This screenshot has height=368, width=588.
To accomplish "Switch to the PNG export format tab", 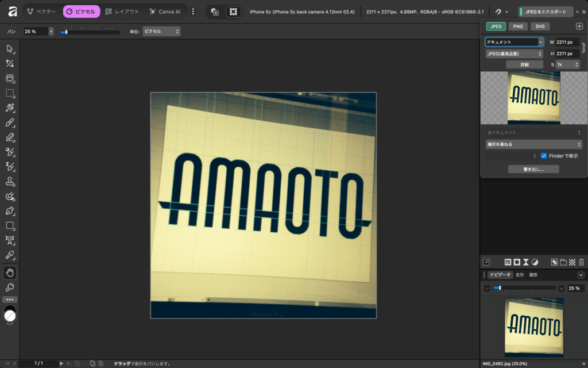I will [517, 26].
